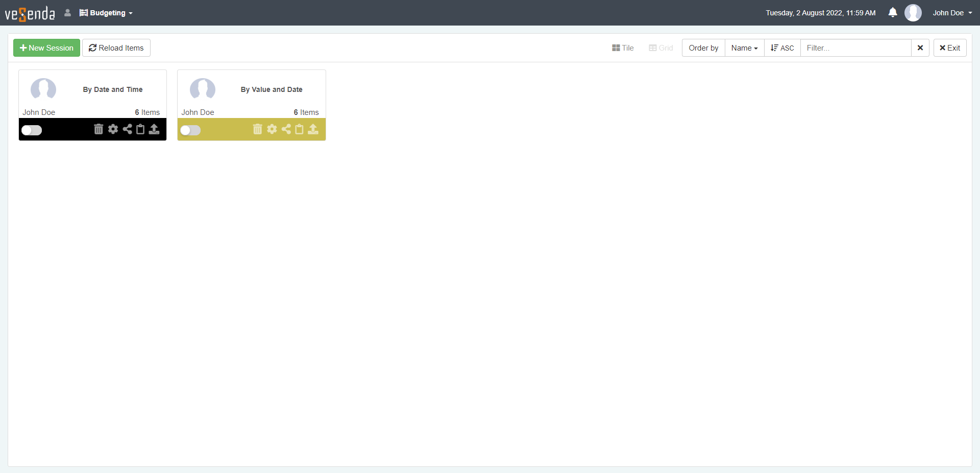Expand the John Doe account menu

(952, 13)
